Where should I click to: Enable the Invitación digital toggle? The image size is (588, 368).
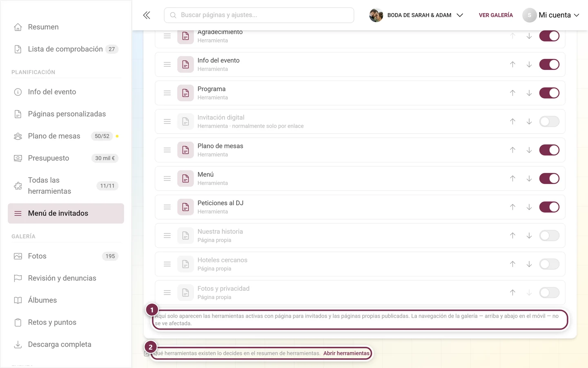click(549, 121)
